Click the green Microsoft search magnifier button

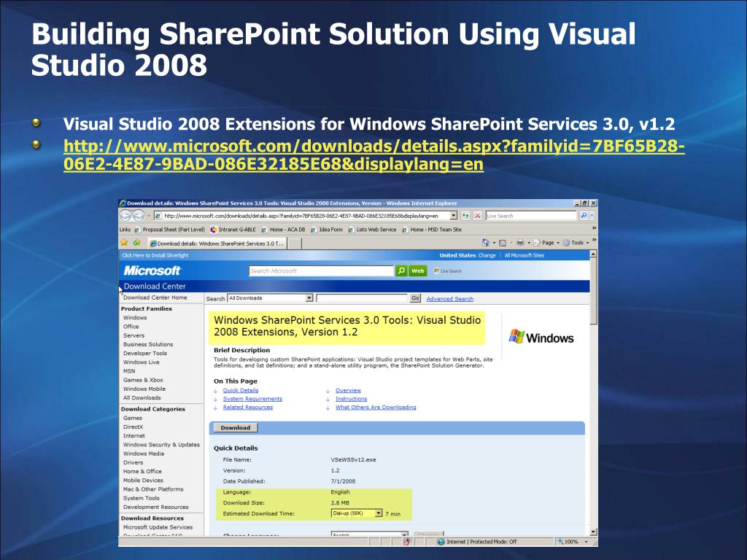click(x=401, y=271)
